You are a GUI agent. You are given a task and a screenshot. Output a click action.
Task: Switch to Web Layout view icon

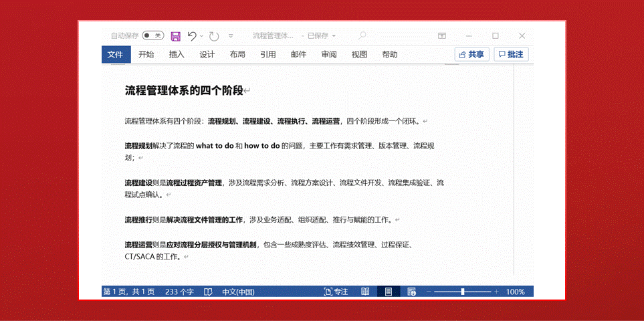pos(411,292)
